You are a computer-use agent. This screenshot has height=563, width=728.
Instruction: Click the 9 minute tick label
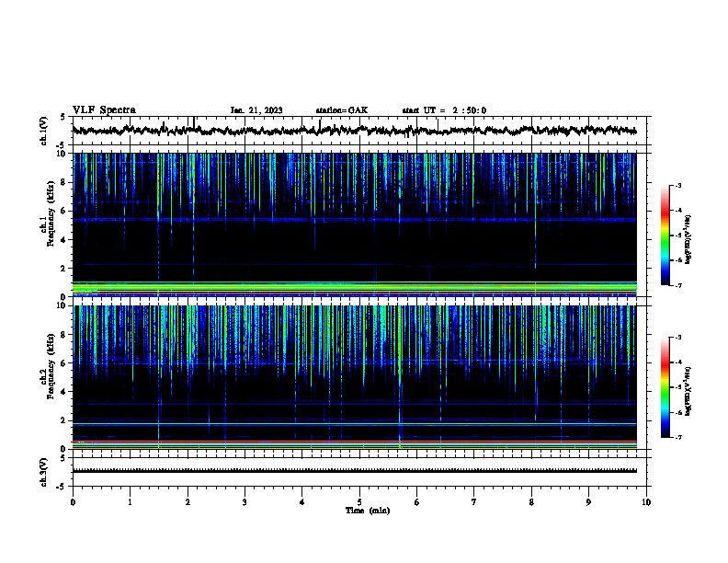[x=588, y=502]
